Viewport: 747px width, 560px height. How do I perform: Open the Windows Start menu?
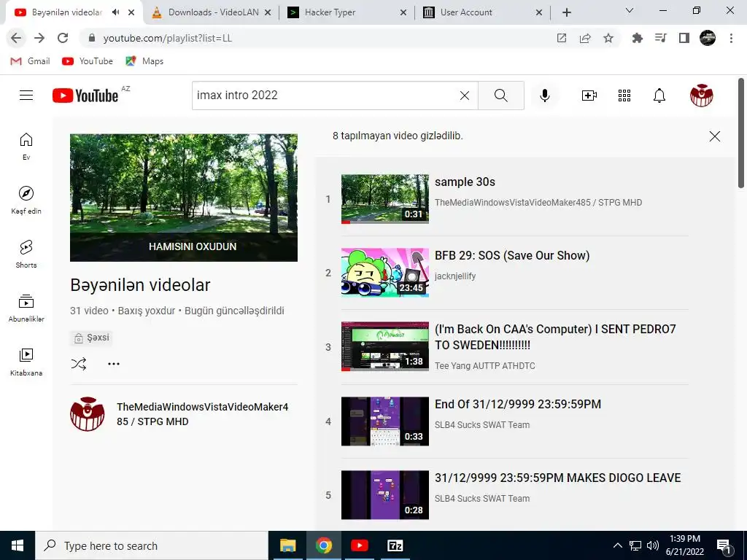click(x=18, y=545)
